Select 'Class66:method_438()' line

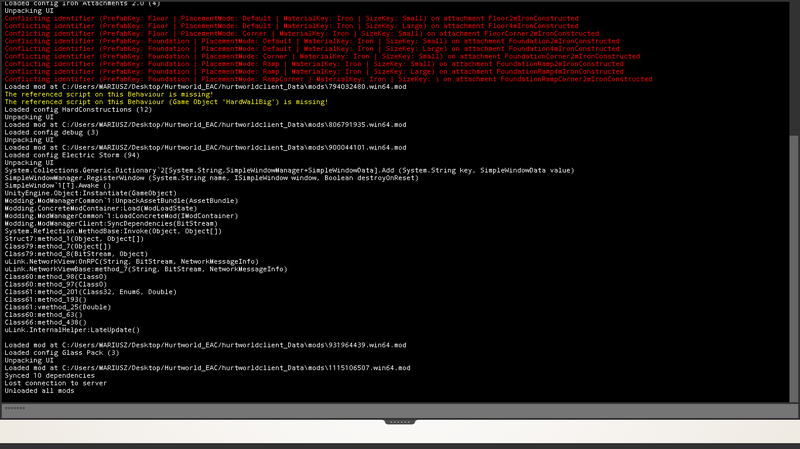(45, 322)
